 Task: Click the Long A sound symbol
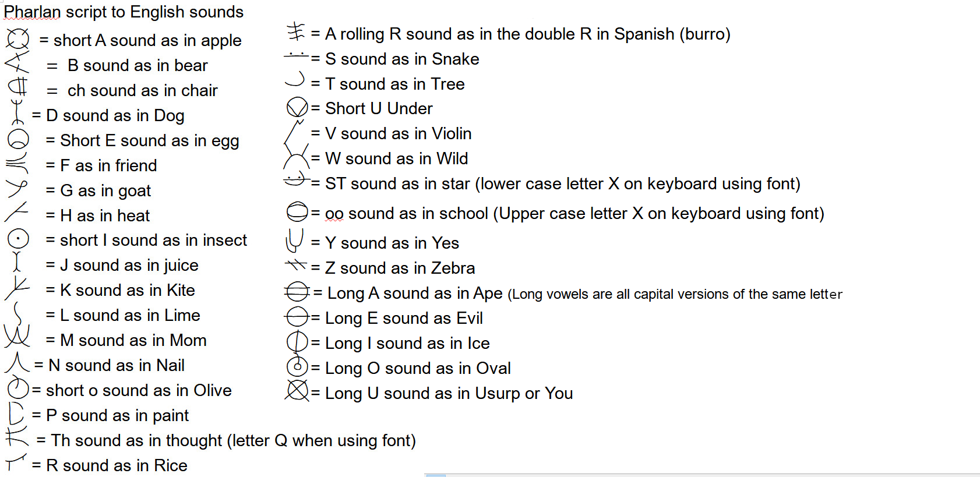[297, 291]
